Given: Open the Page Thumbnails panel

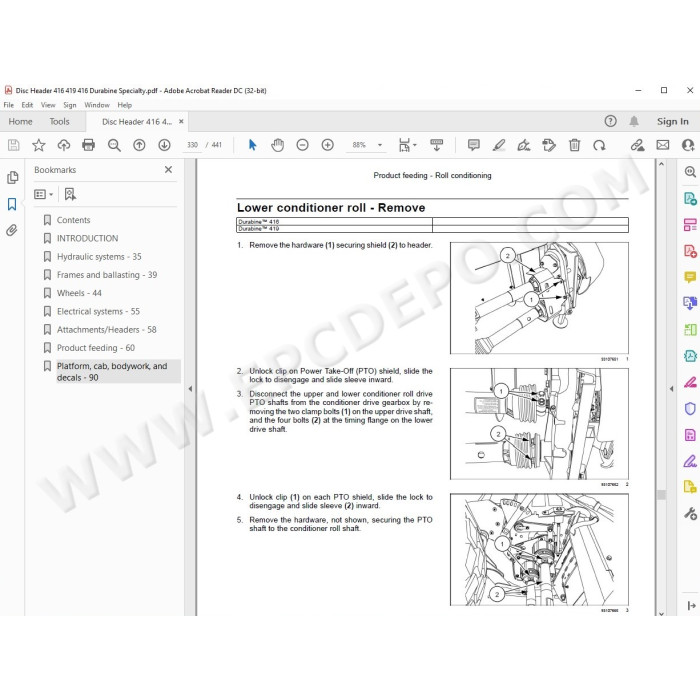Looking at the screenshot, I should click(12, 178).
